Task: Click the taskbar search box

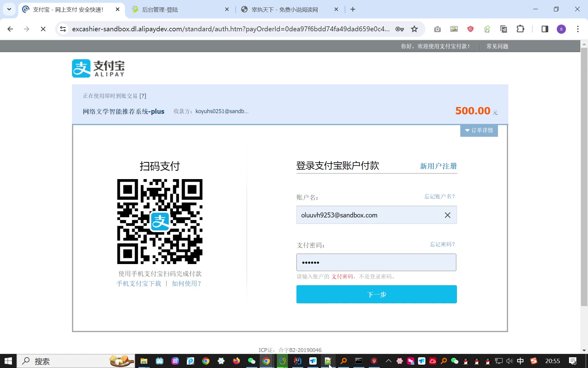Action: point(76,361)
